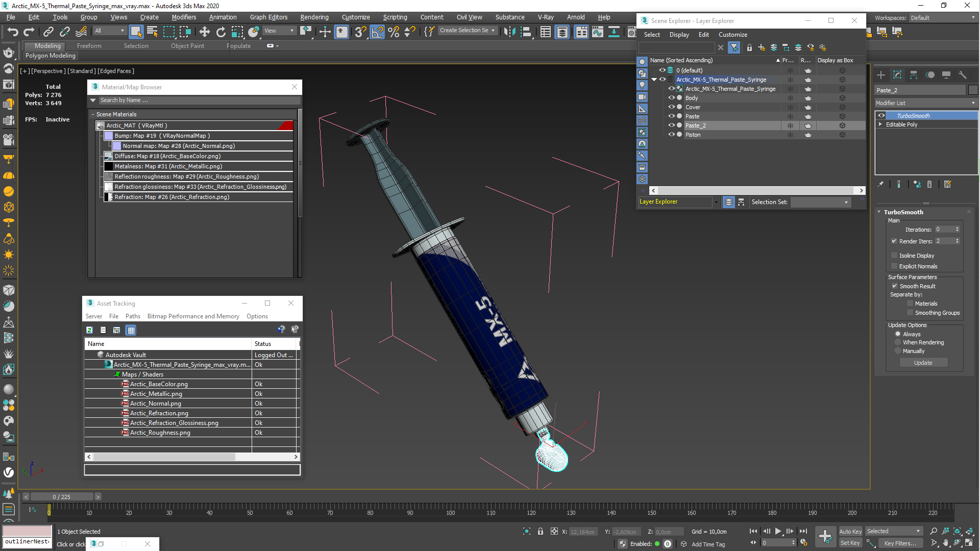The height and width of the screenshot is (551, 980).
Task: Collapse Arctic_MX-5_Thermal_Paste_Syringe layer tree
Action: pyautogui.click(x=654, y=80)
